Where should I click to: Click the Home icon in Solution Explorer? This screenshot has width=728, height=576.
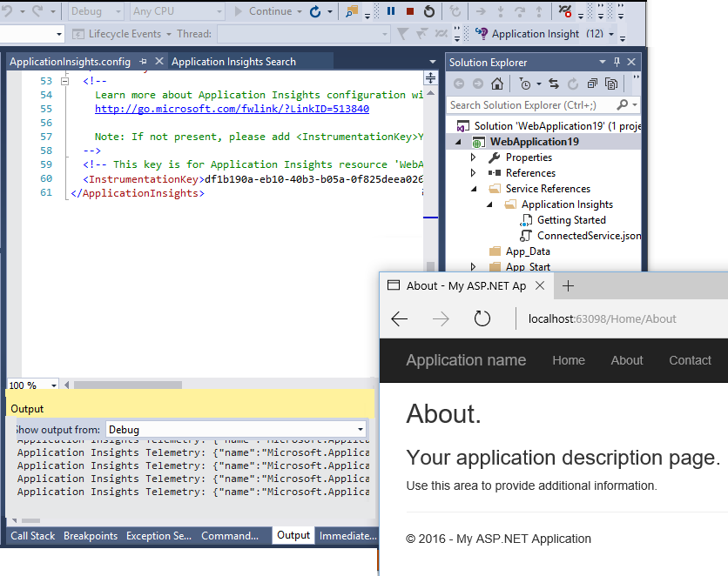click(496, 84)
